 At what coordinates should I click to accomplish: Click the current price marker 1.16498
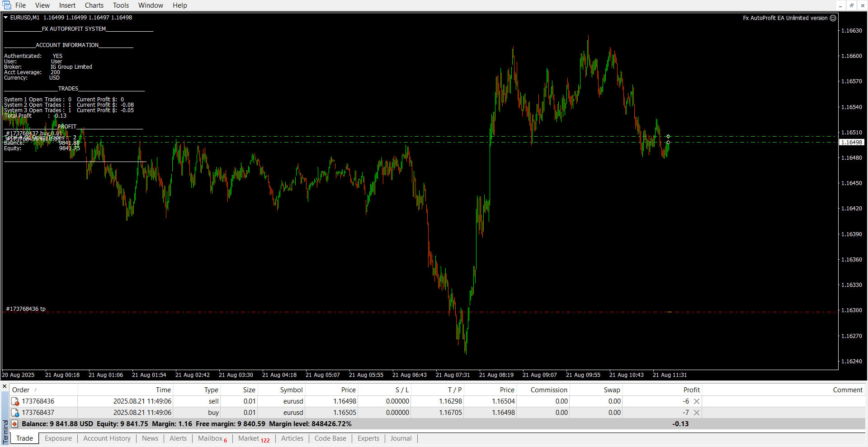[851, 143]
